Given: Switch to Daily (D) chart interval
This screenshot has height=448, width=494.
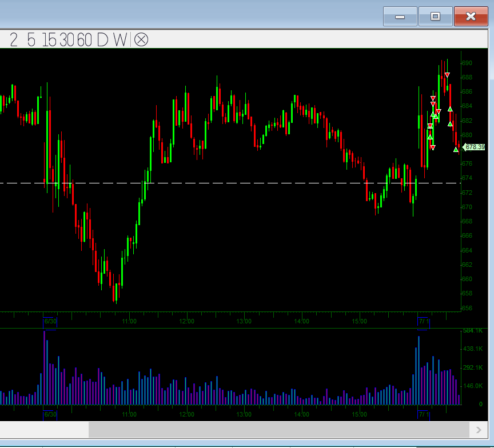Looking at the screenshot, I should click(102, 40).
